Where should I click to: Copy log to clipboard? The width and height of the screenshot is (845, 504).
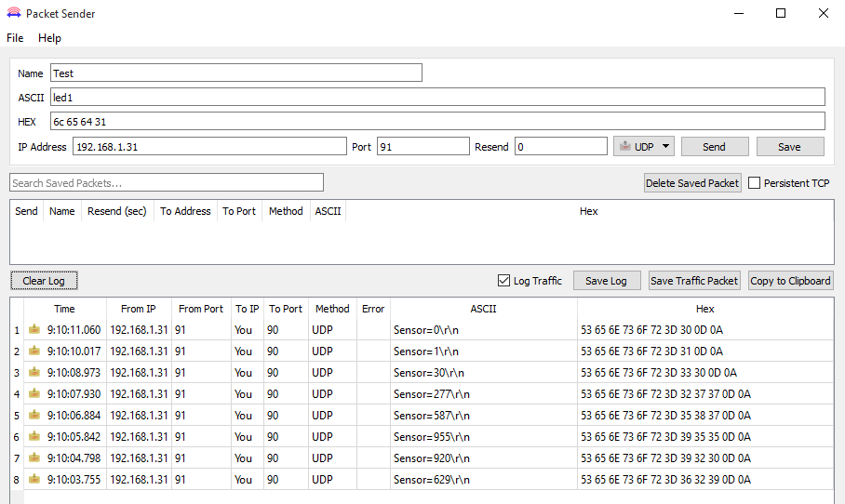pyautogui.click(x=791, y=281)
